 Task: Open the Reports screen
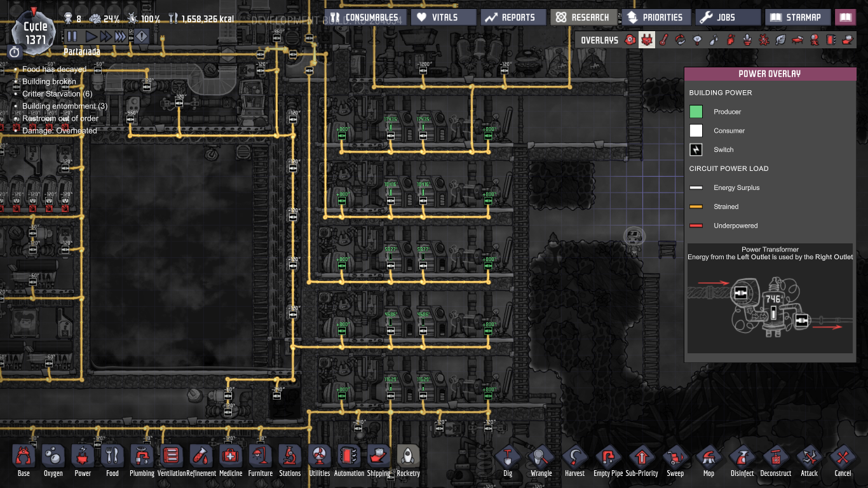[x=512, y=17]
